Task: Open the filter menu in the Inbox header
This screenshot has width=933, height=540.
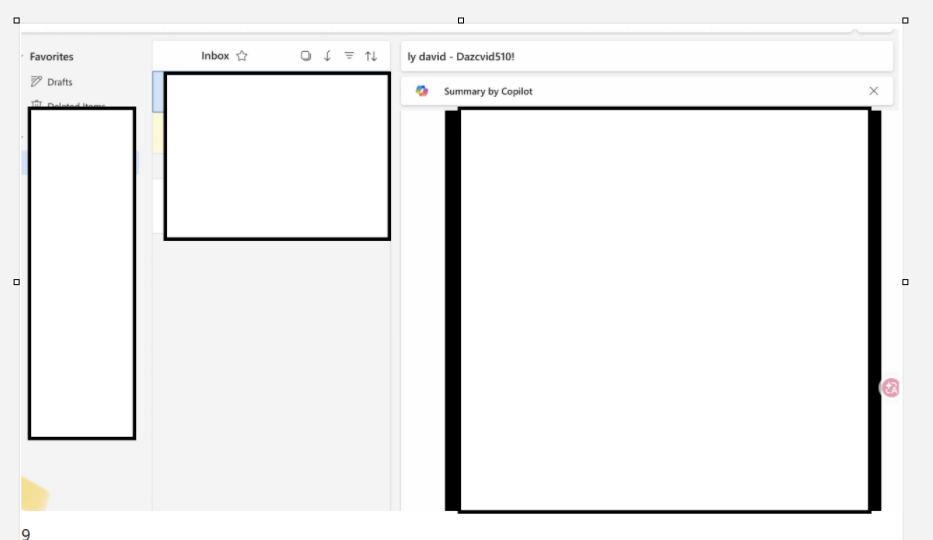Action: (x=349, y=56)
